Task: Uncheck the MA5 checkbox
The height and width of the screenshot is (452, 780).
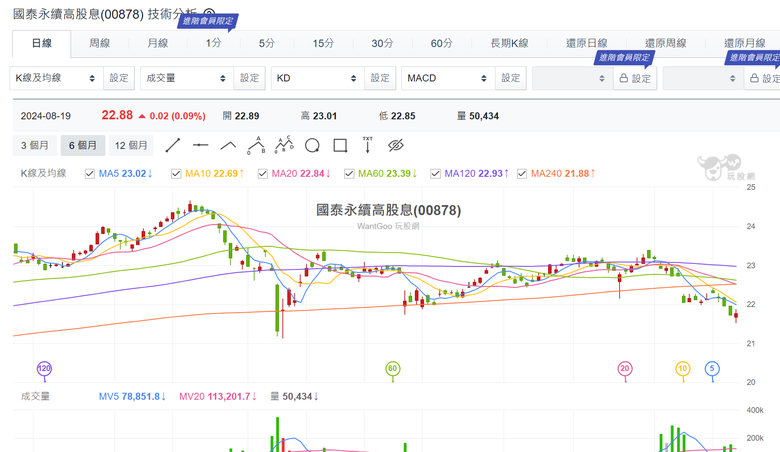Action: 90,174
